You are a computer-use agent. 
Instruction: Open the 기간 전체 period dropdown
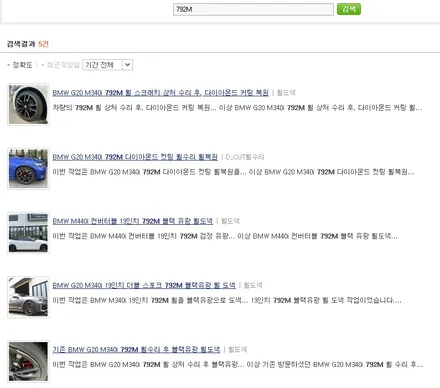(x=107, y=65)
